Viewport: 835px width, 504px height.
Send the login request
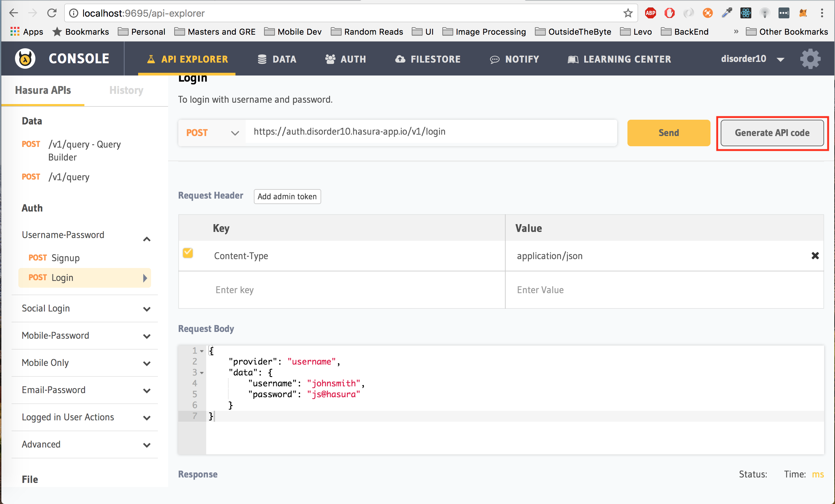point(669,133)
